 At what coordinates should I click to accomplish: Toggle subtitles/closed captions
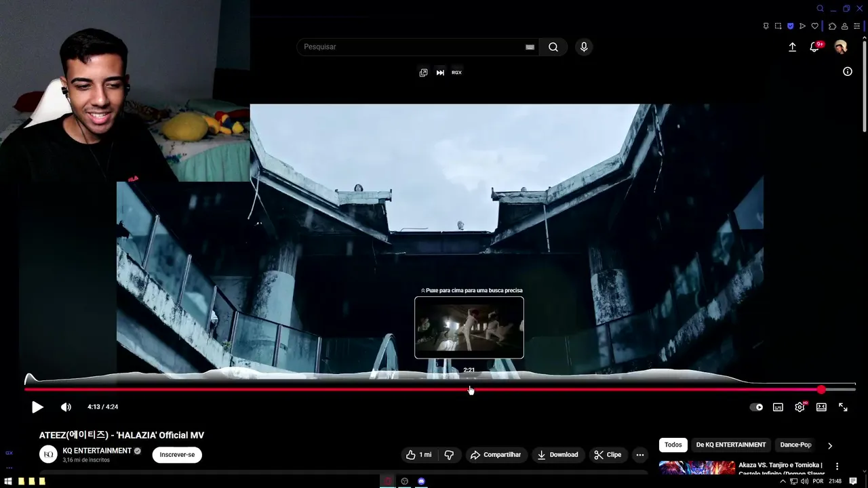(x=778, y=407)
